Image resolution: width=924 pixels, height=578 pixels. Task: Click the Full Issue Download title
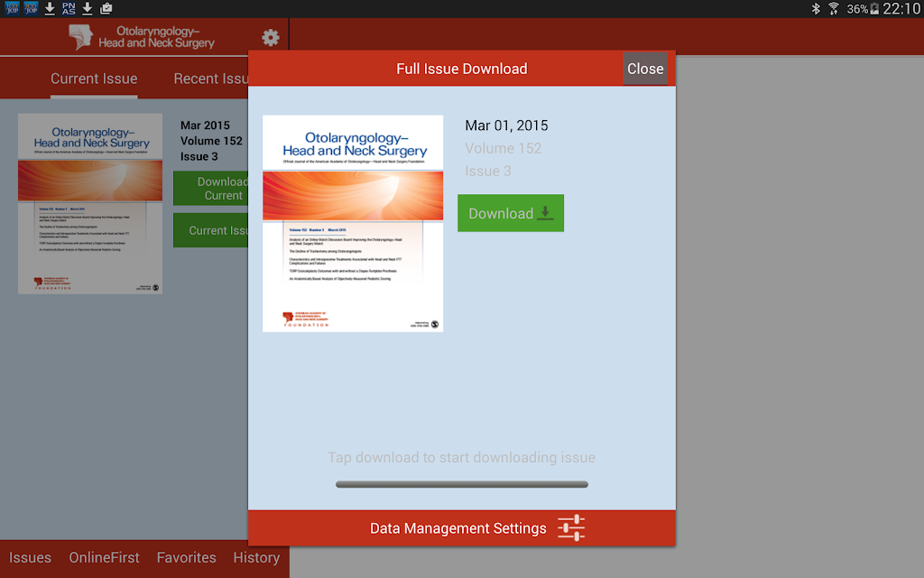click(461, 69)
